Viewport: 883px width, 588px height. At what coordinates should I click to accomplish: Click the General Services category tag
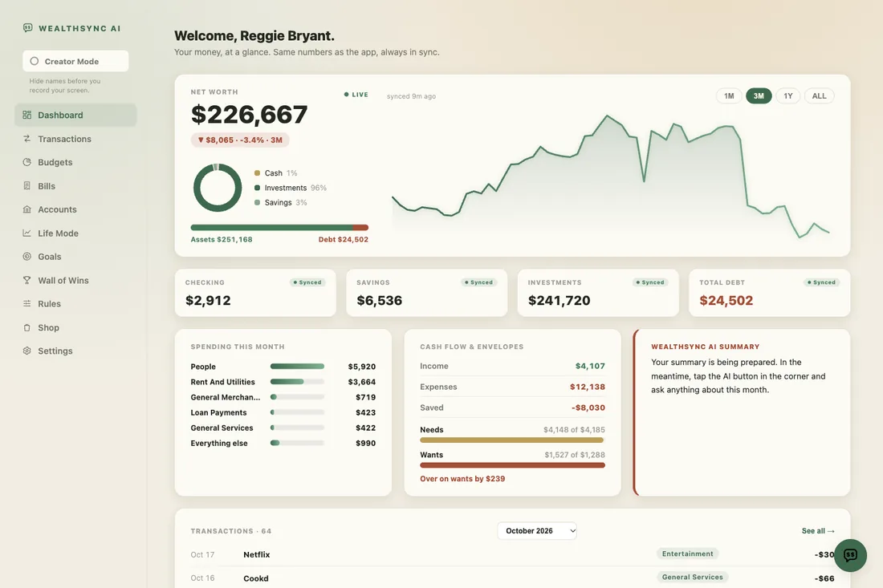point(692,577)
